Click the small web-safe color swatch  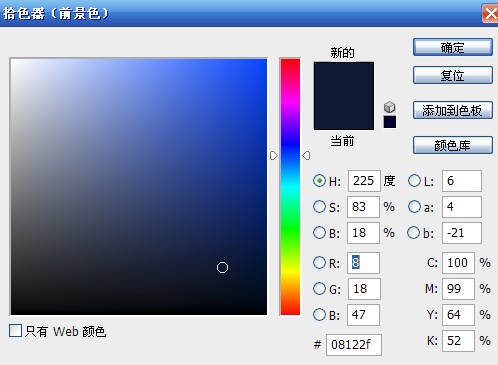pyautogui.click(x=390, y=122)
